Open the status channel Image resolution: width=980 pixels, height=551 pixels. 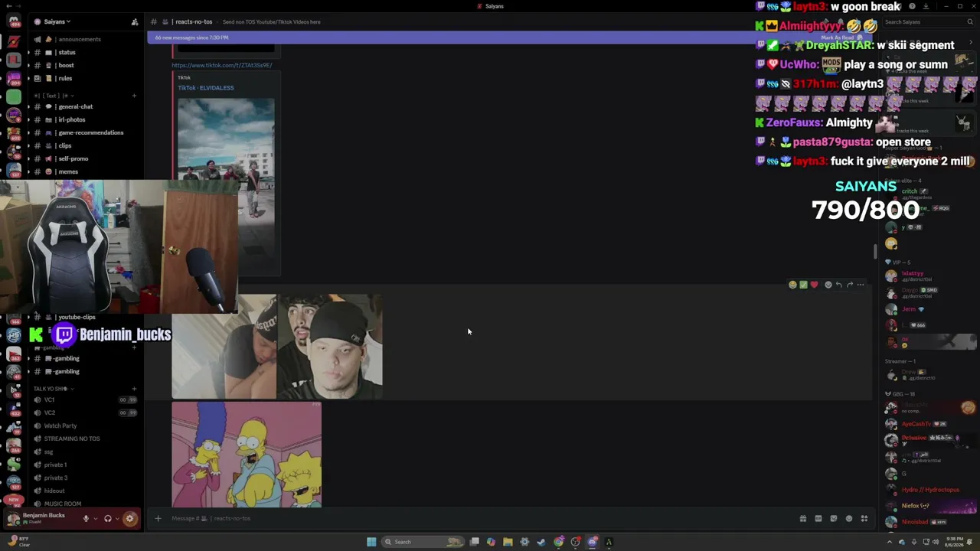(84, 52)
